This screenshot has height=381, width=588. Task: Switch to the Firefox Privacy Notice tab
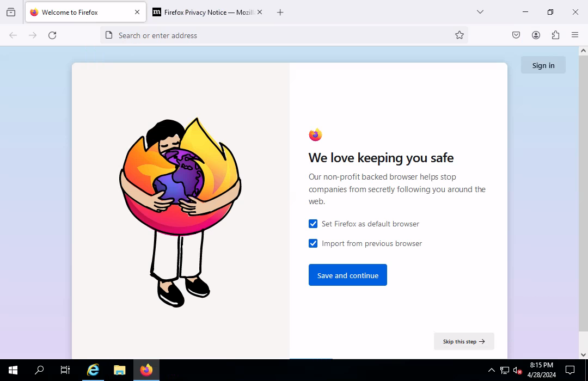coord(204,12)
